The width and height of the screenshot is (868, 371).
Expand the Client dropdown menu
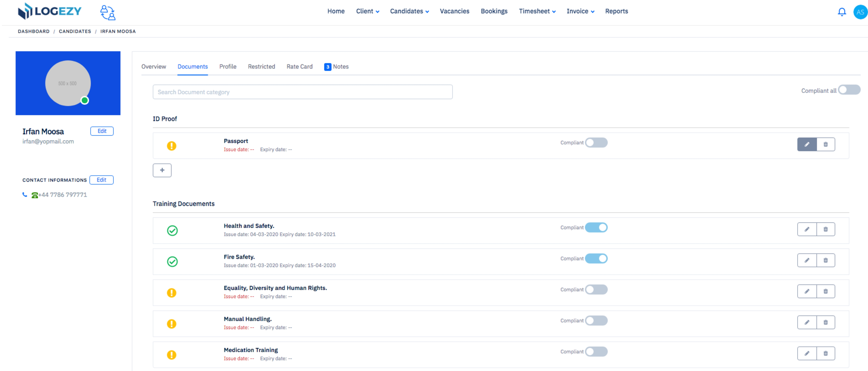coord(368,11)
